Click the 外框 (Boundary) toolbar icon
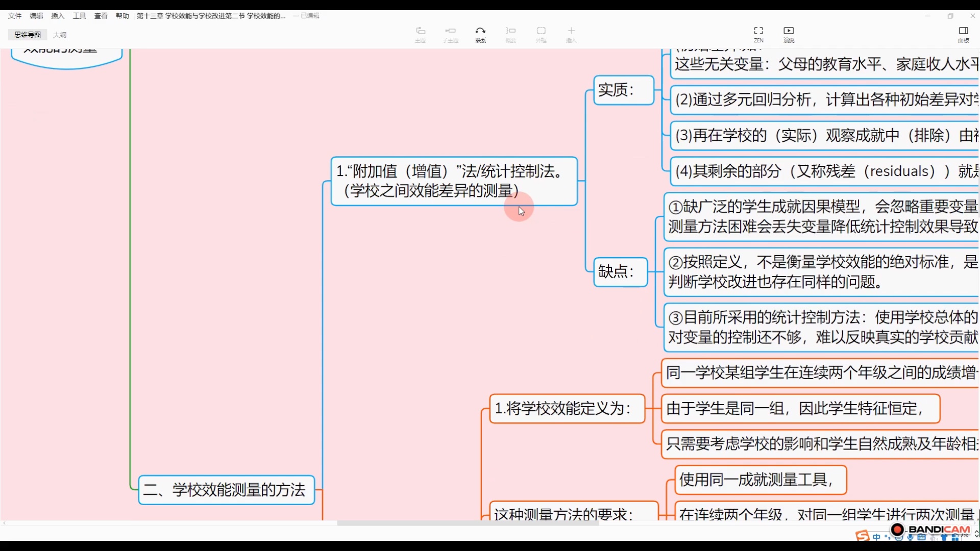This screenshot has height=551, width=980. [541, 35]
